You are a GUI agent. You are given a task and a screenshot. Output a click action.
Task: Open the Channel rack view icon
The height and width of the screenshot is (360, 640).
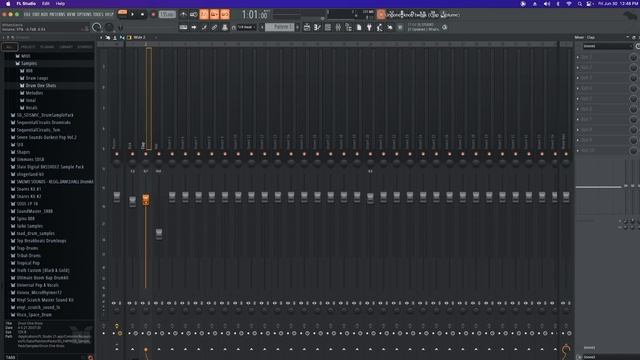click(328, 27)
